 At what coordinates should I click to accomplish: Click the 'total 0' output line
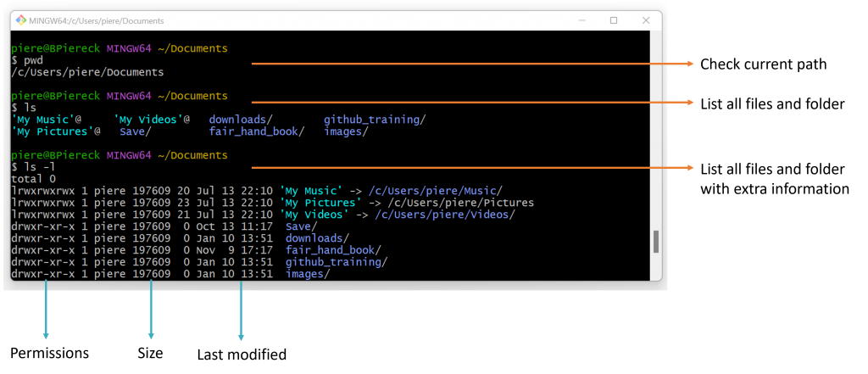33,180
